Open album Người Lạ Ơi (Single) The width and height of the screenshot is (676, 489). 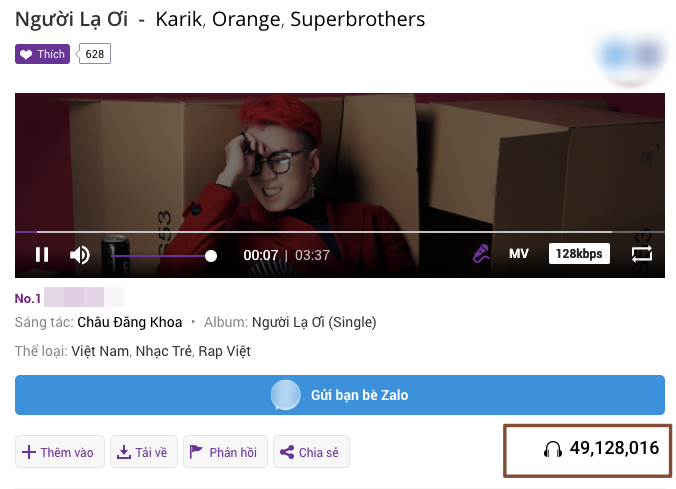pyautogui.click(x=314, y=322)
